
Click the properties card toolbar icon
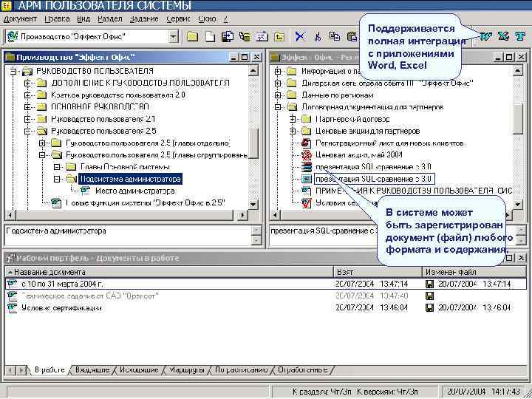coord(262,36)
